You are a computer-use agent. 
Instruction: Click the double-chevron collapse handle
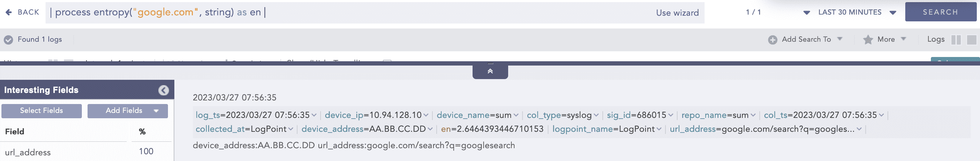pyautogui.click(x=490, y=71)
